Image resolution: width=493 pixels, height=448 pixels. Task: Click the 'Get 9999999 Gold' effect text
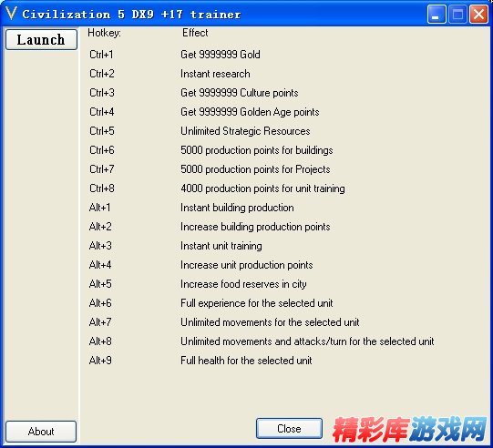point(221,55)
